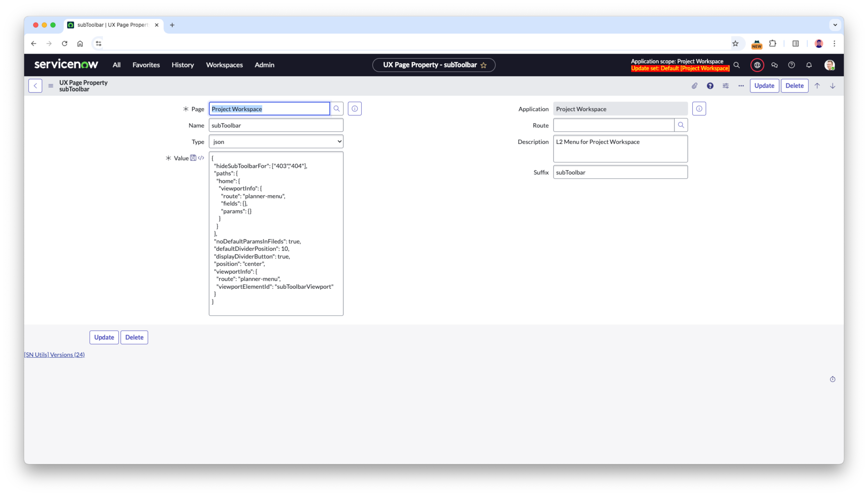Select the subToolbar browser tab

coord(113,25)
